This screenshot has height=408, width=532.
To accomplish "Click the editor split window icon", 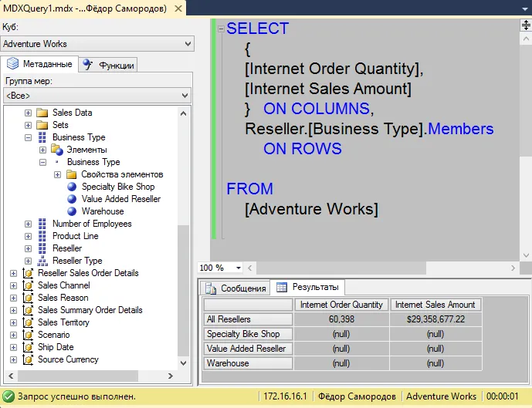I will 526,25.
